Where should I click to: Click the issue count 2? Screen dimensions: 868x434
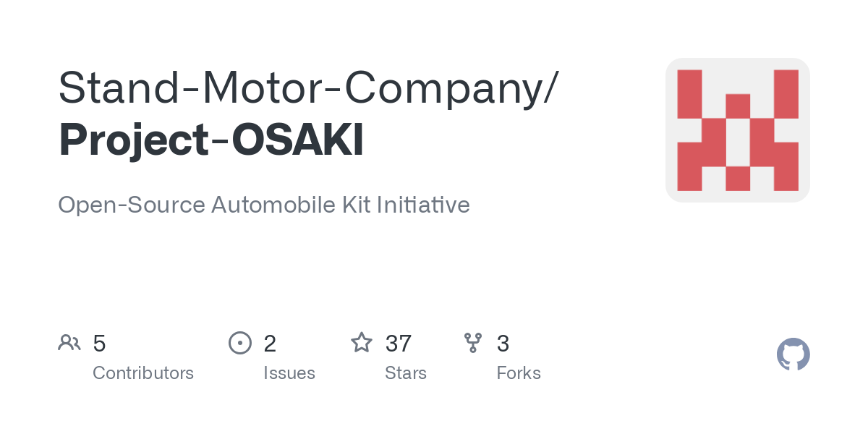pos(270,344)
